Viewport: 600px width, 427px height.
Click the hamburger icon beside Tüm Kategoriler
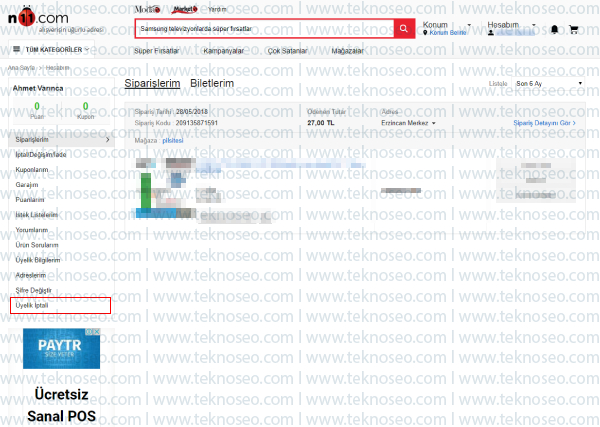(16, 49)
